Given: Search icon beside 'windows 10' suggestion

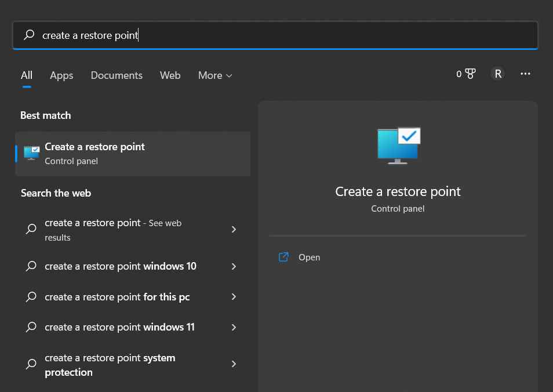Looking at the screenshot, I should [x=31, y=266].
